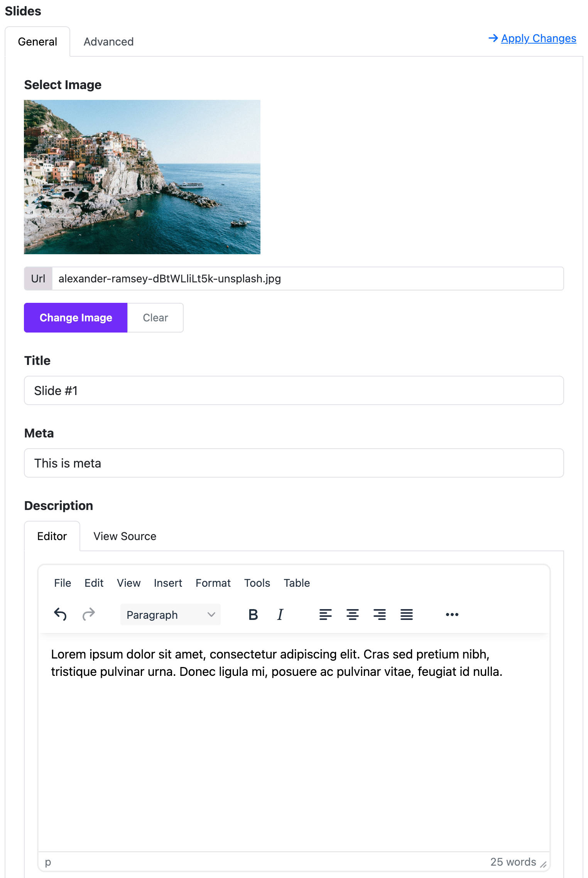Switch to View Source tab
The width and height of the screenshot is (588, 878).
tap(125, 536)
